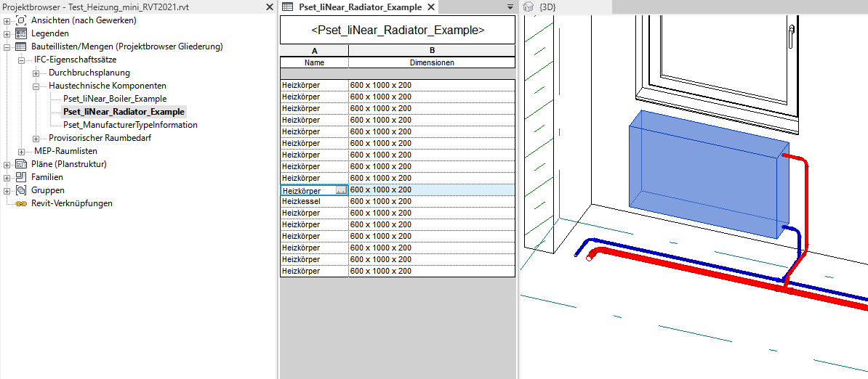Viewport: 868px width, 379px height.
Task: Click the Familien folder icon
Action: tap(21, 177)
